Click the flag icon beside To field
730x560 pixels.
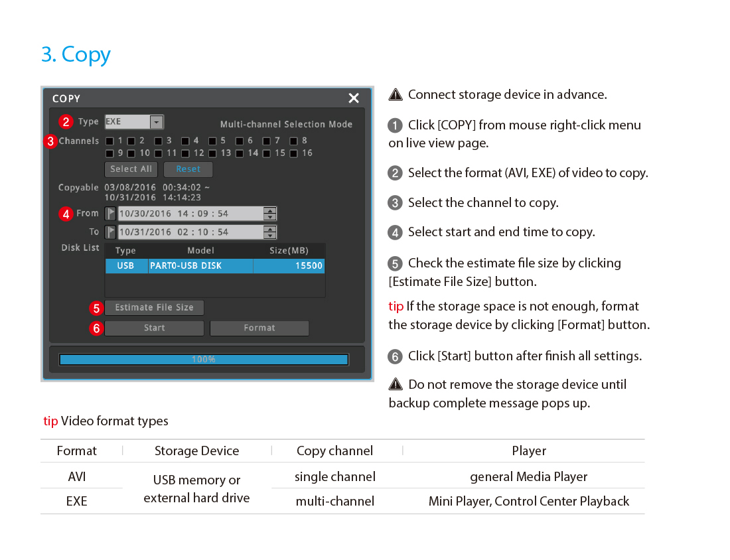tap(110, 232)
